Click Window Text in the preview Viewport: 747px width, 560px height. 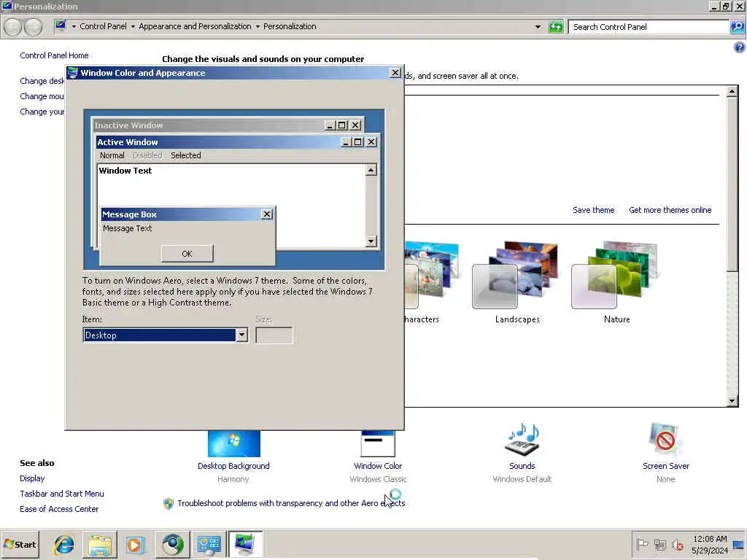coord(125,171)
